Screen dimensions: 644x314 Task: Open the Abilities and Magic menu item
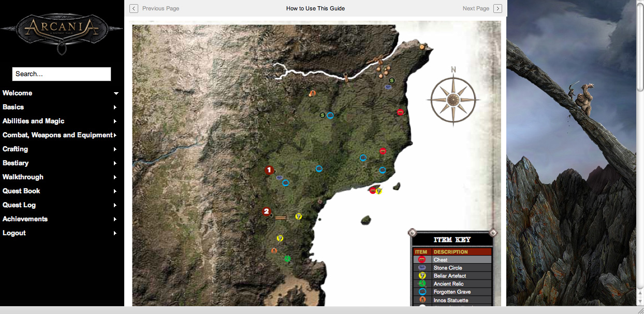coord(34,121)
